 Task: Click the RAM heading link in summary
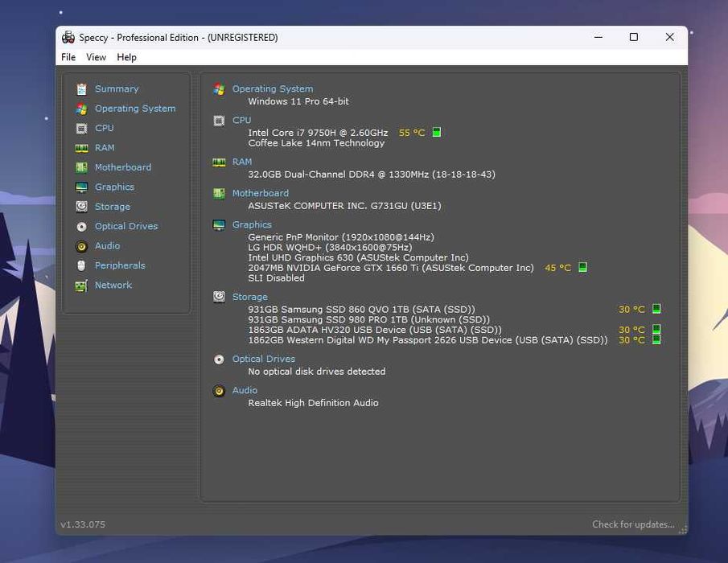242,162
